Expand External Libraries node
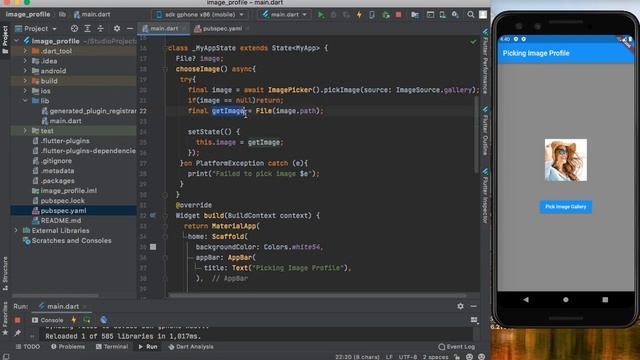640x360 pixels. 16,231
